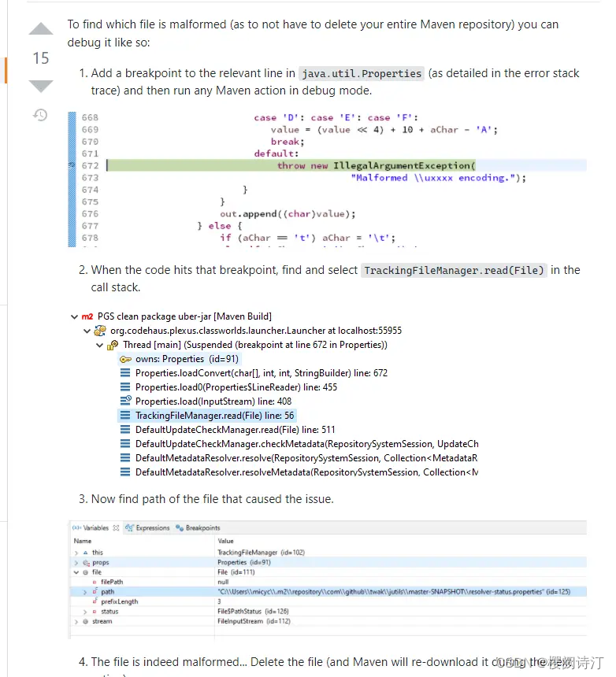Upvote the answer with the up arrow
Screen dimensions: 616x677
tap(41, 28)
